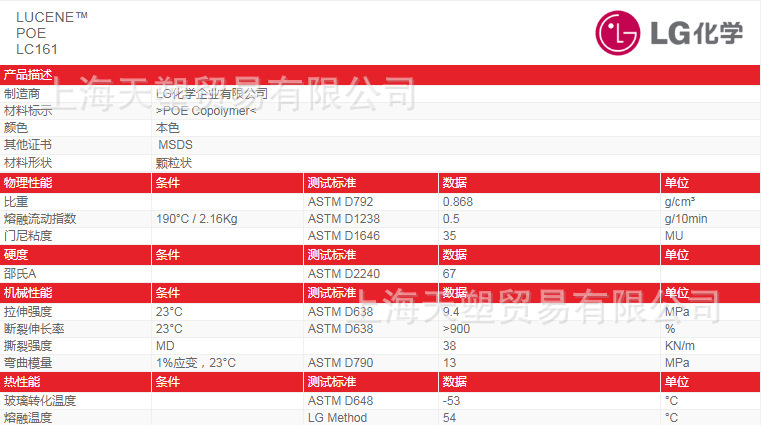Click the 颗粒状 material form value

[174, 163]
